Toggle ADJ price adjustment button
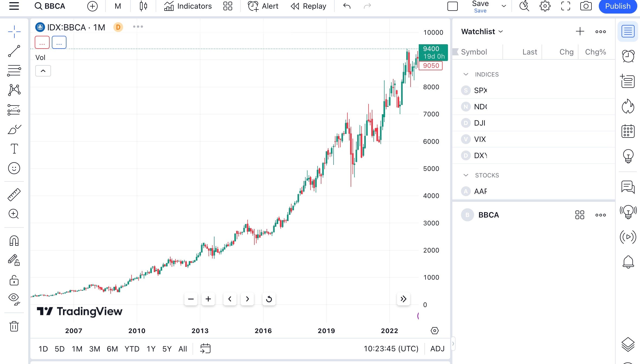640x364 pixels. click(437, 349)
